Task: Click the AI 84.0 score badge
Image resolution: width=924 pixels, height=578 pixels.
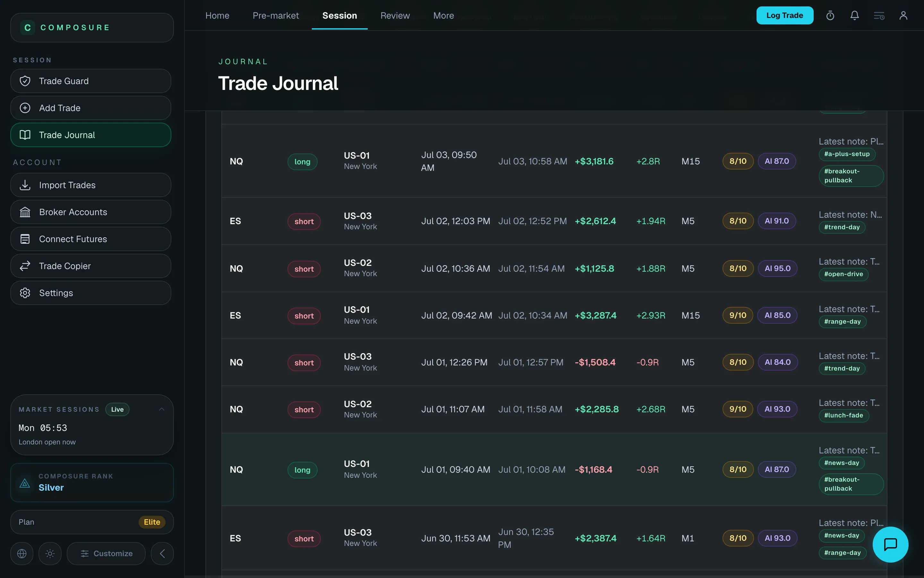Action: click(777, 362)
